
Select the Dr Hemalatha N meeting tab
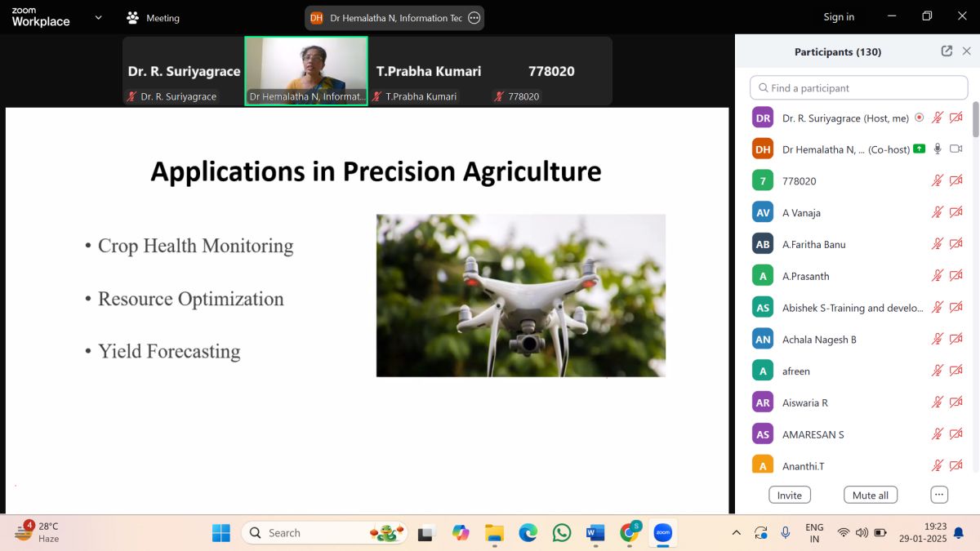(388, 18)
